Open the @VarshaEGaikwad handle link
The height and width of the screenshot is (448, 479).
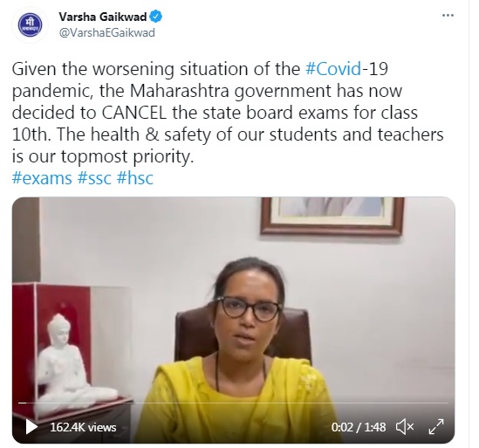tap(107, 32)
